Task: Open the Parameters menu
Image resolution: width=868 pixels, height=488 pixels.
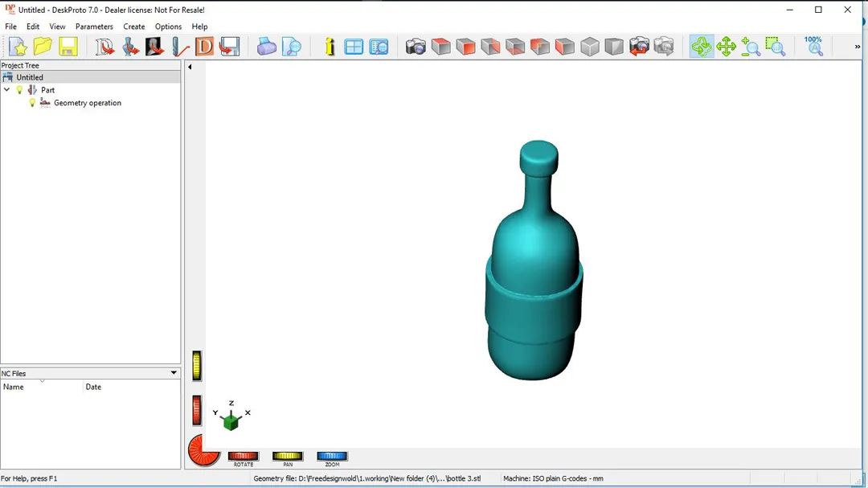Action: coord(94,27)
